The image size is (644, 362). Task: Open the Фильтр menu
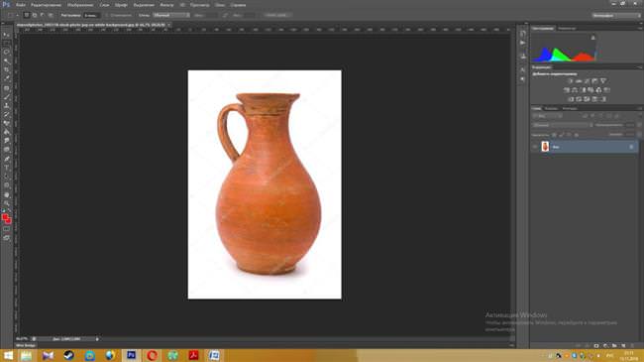point(166,5)
